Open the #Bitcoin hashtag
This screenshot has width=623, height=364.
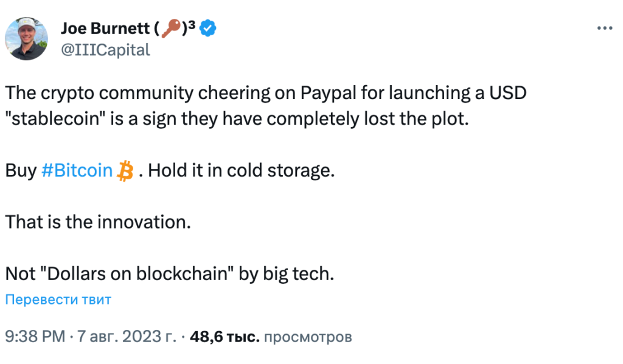coord(77,171)
